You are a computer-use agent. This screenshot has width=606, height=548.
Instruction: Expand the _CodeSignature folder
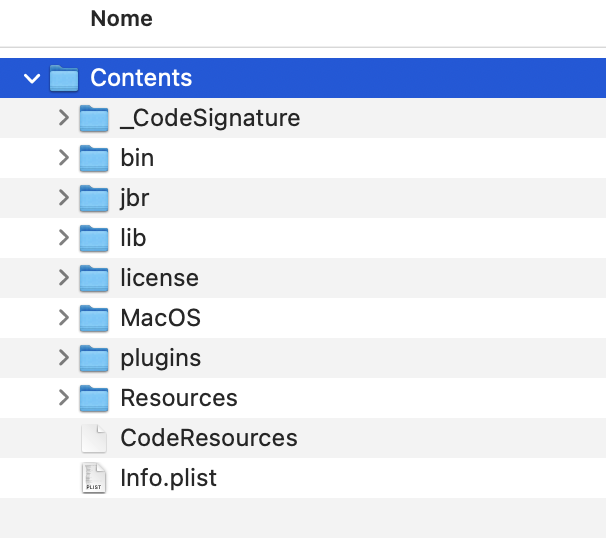(64, 118)
